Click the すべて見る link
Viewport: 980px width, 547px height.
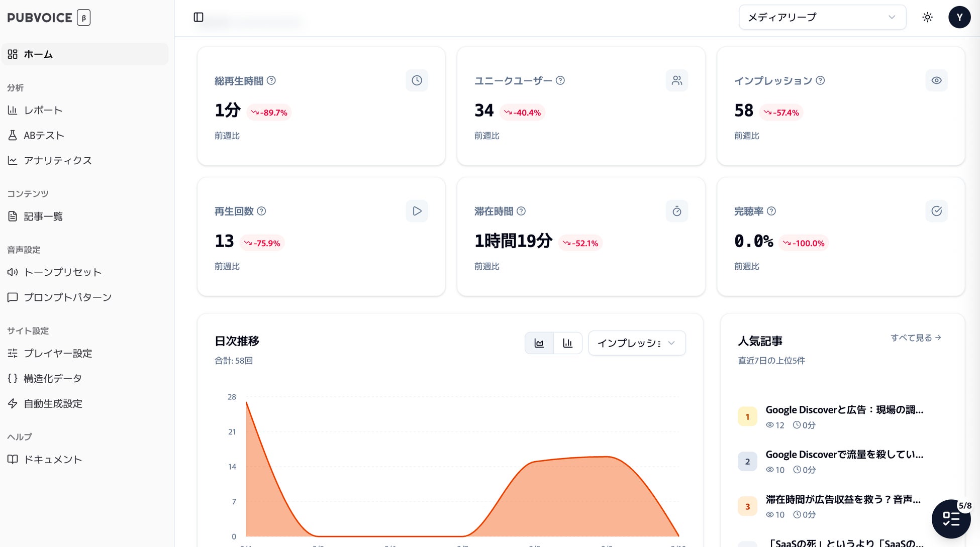coord(915,338)
